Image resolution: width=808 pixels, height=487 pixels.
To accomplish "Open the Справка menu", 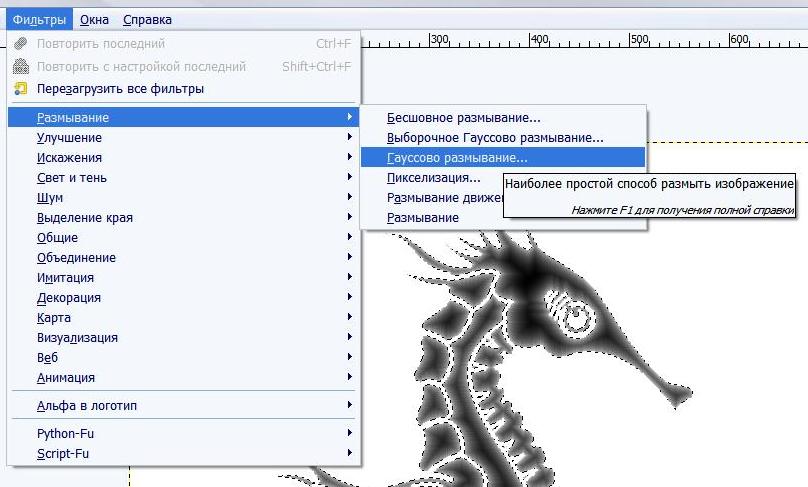I will pos(147,20).
